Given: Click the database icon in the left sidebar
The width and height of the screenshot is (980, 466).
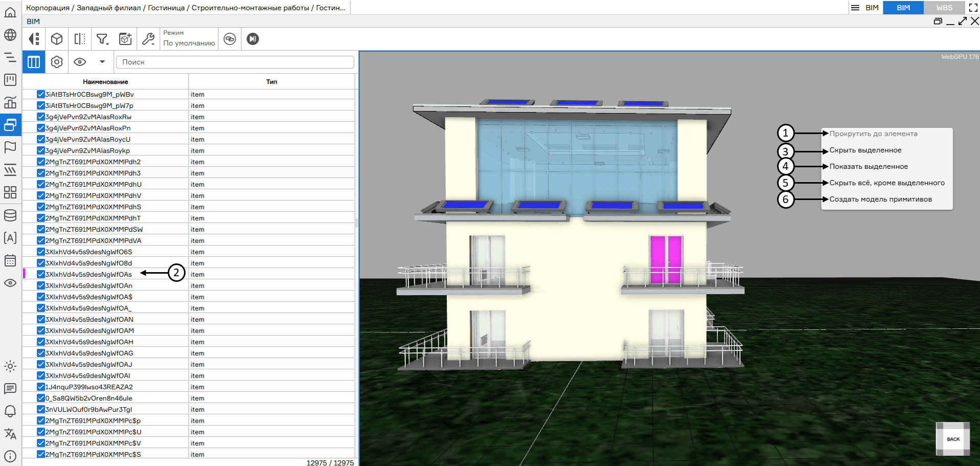Looking at the screenshot, I should pyautogui.click(x=10, y=215).
